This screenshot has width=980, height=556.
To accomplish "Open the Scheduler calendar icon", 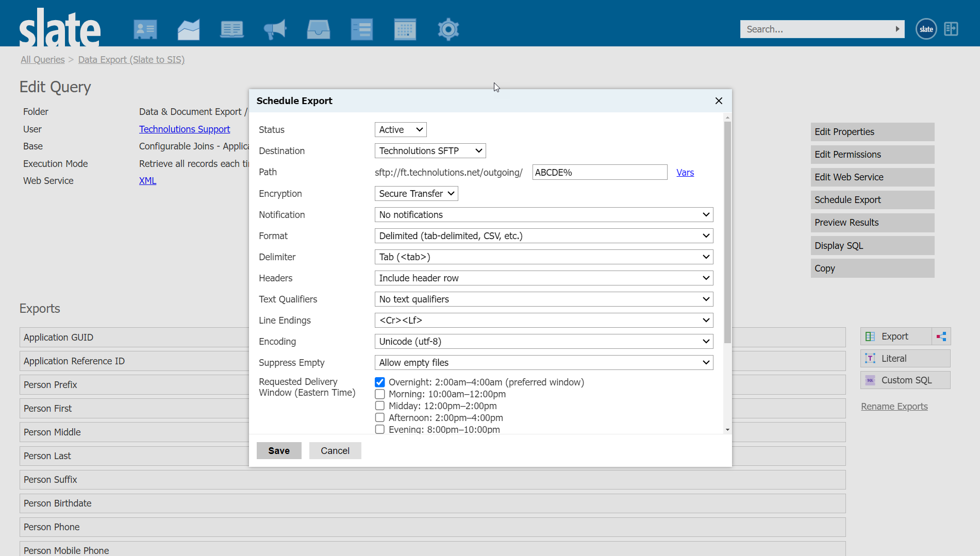I will click(x=405, y=29).
